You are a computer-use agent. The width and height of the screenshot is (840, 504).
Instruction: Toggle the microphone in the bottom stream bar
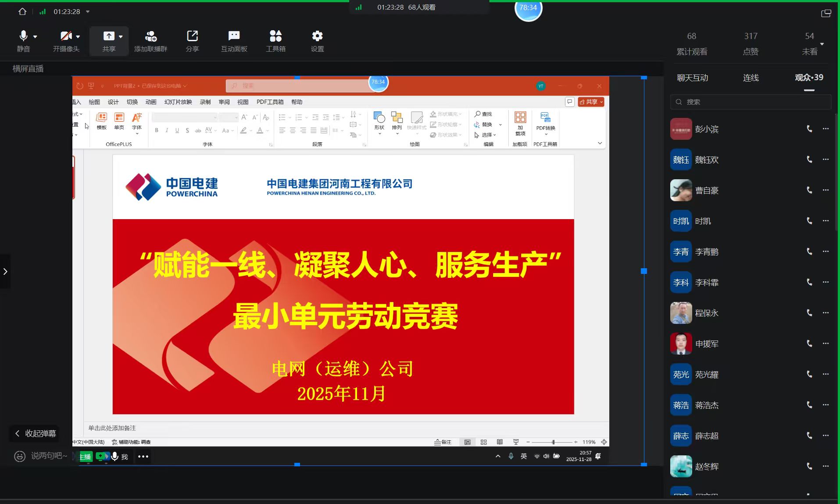coord(115,456)
